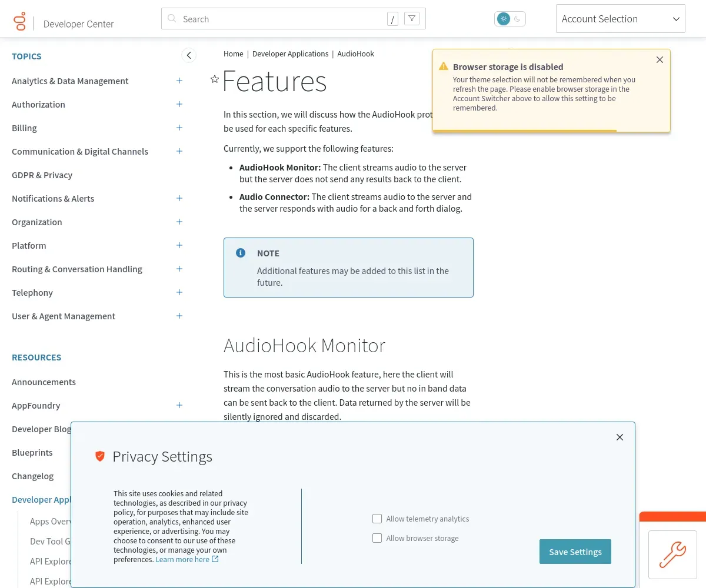706x588 pixels.
Task: Click the Telephony sidebar label
Action: coord(32,292)
